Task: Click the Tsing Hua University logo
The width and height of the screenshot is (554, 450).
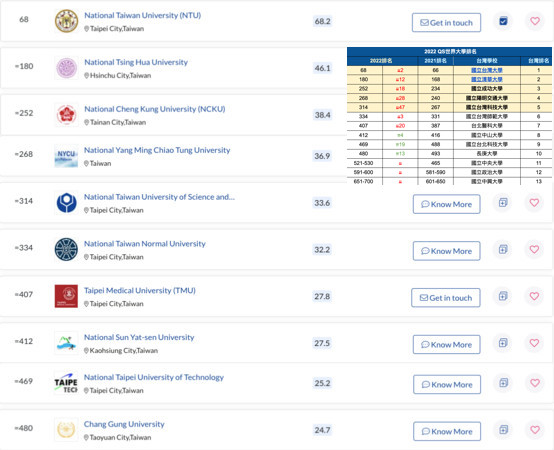Action: (66, 68)
